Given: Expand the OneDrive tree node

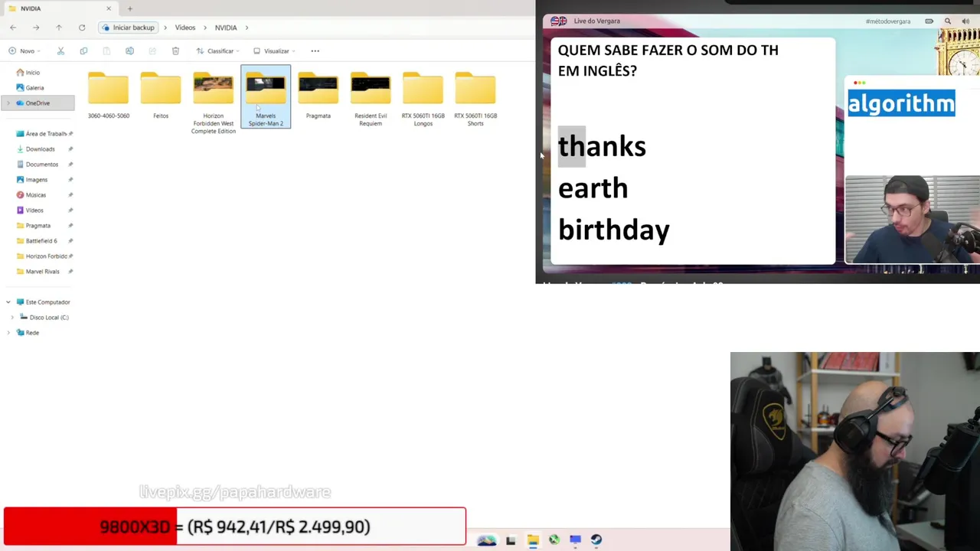Looking at the screenshot, I should [x=8, y=103].
